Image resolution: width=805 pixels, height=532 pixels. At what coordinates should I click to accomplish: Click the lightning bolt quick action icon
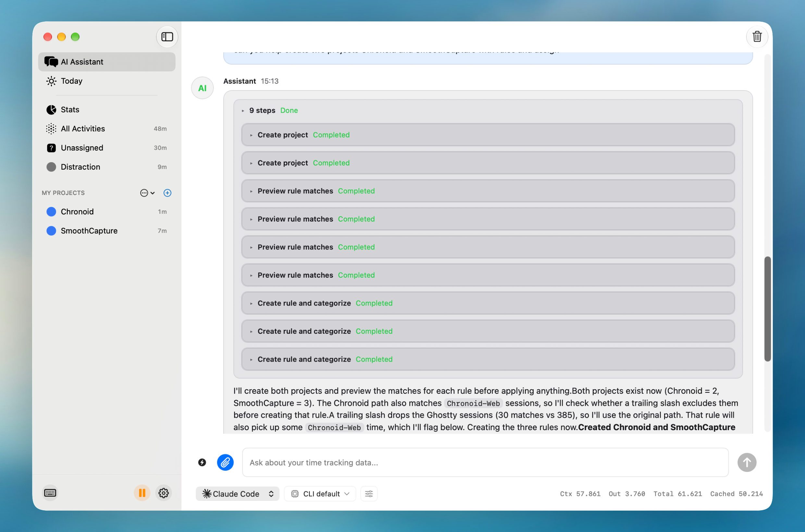[202, 463]
